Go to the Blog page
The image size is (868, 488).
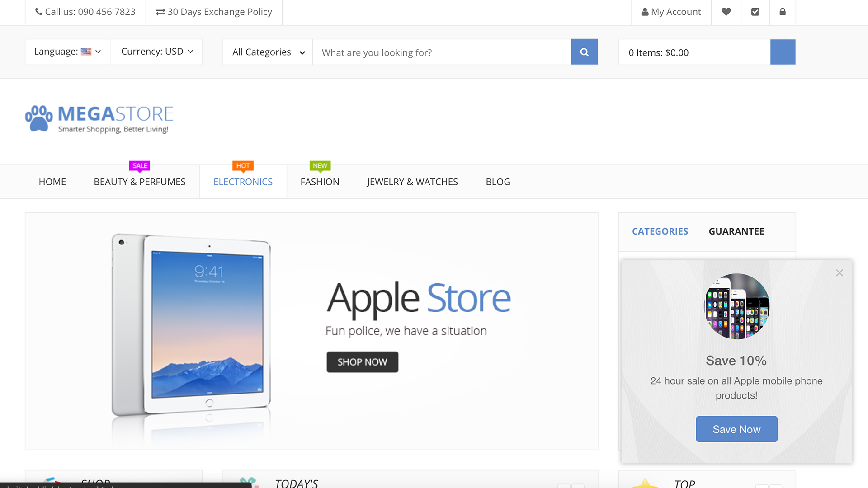pyautogui.click(x=498, y=182)
